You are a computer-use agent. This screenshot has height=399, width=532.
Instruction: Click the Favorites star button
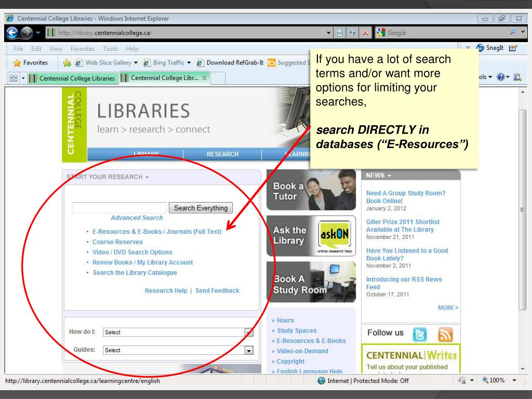pos(31,62)
